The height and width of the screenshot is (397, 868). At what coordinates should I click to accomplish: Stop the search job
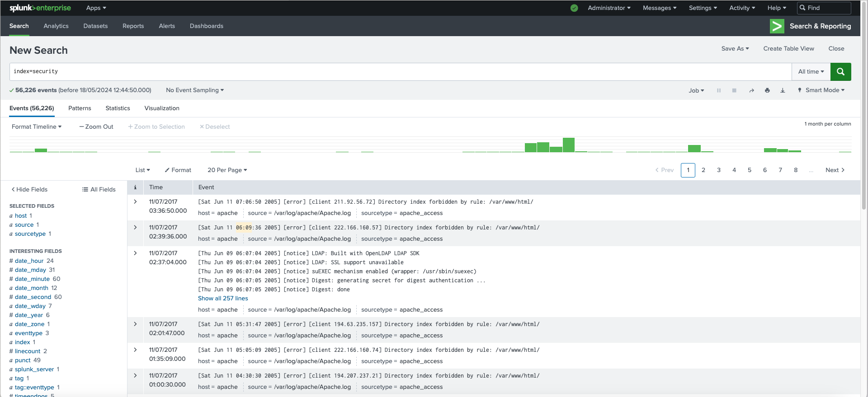pyautogui.click(x=734, y=90)
